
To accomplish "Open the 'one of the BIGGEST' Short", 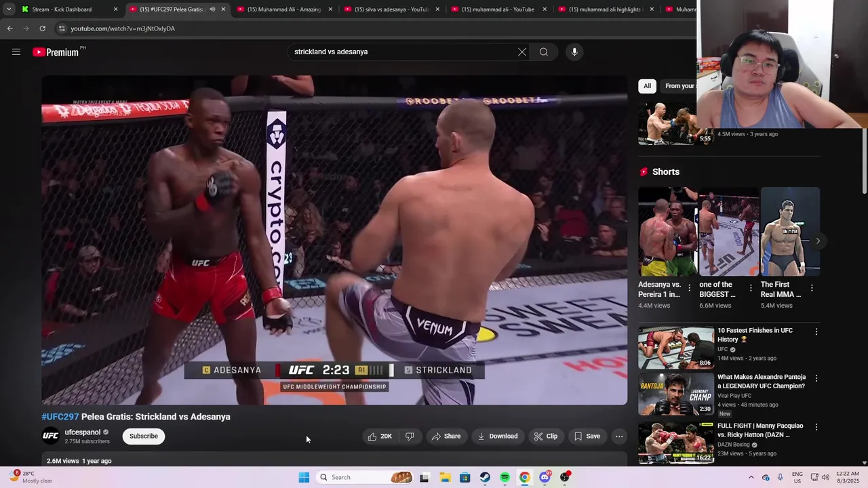I will (x=729, y=232).
